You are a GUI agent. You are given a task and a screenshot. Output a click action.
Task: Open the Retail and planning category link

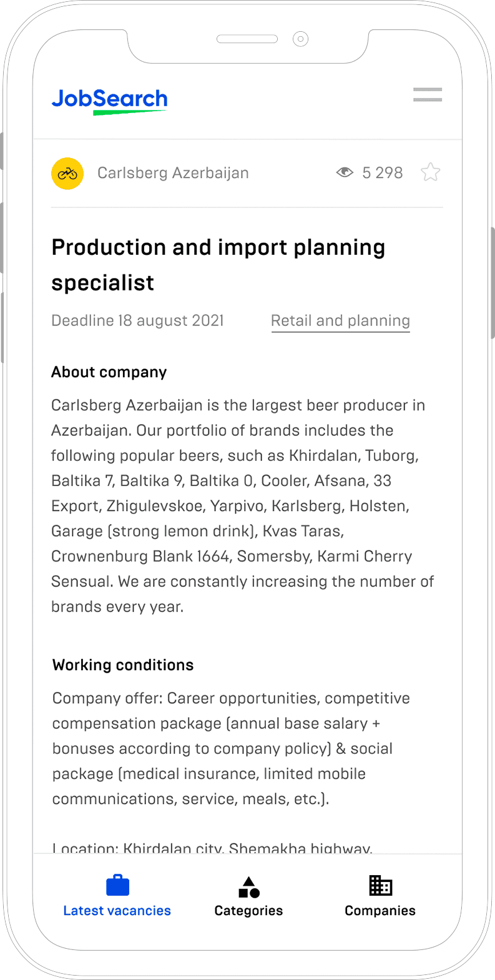340,321
